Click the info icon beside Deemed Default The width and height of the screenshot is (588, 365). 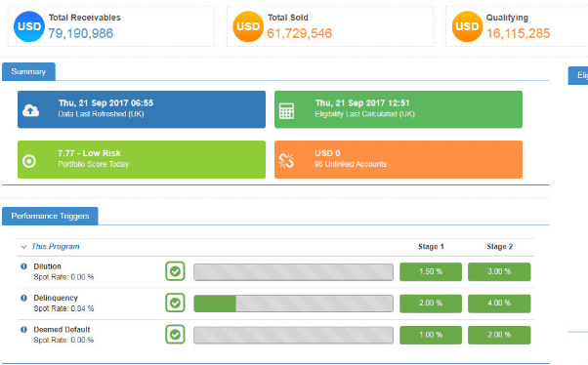click(23, 330)
